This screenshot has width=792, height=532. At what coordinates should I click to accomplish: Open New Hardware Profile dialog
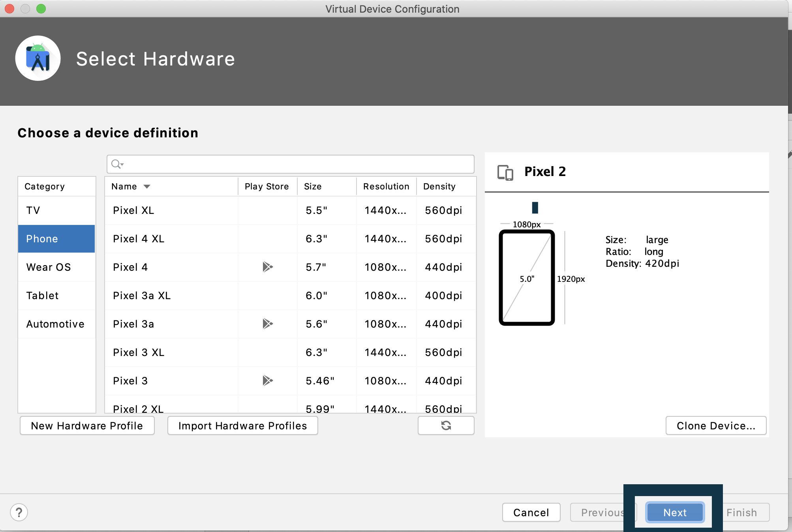87,425
